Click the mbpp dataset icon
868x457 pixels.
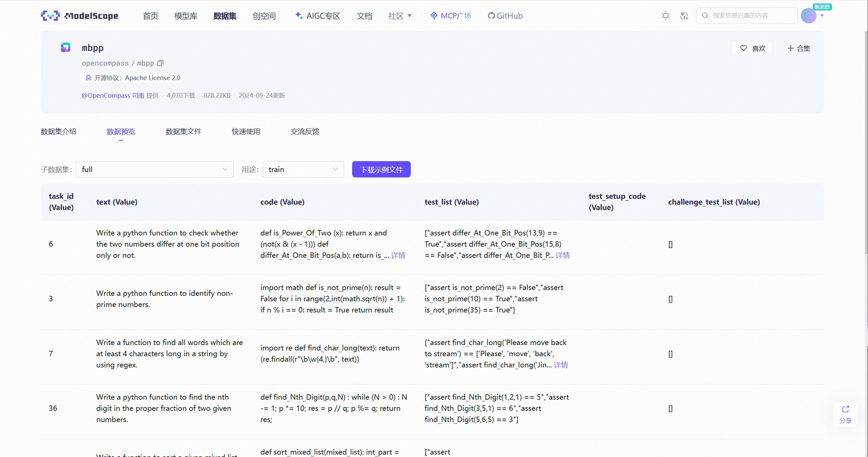[65, 47]
